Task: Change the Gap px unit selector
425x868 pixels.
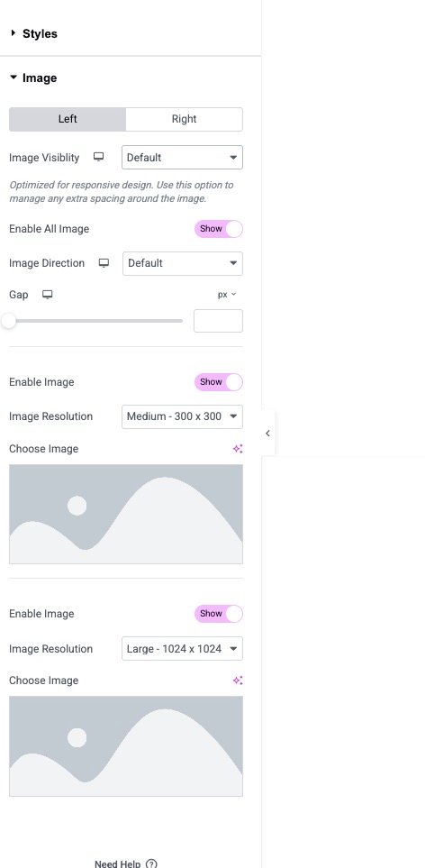Action: [227, 295]
